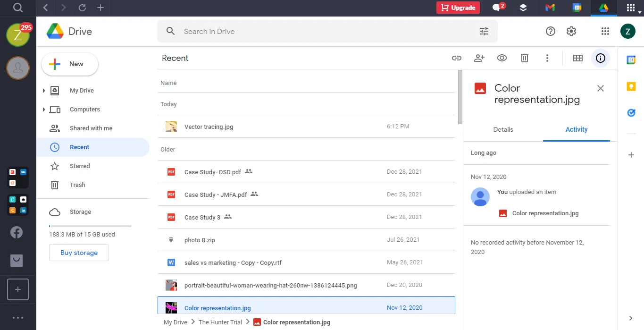Select Vector tracing.jpg file row

coord(307,127)
